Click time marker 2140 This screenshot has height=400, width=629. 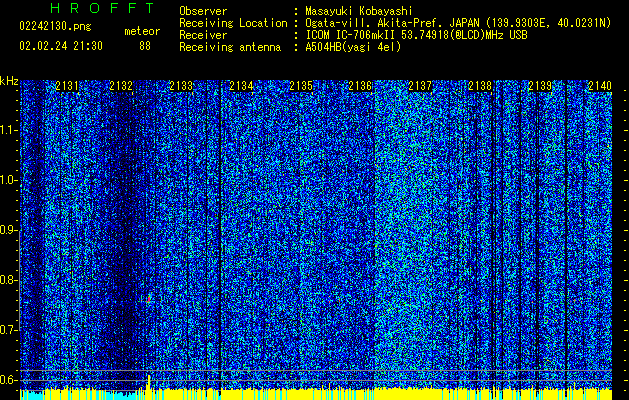[x=600, y=86]
